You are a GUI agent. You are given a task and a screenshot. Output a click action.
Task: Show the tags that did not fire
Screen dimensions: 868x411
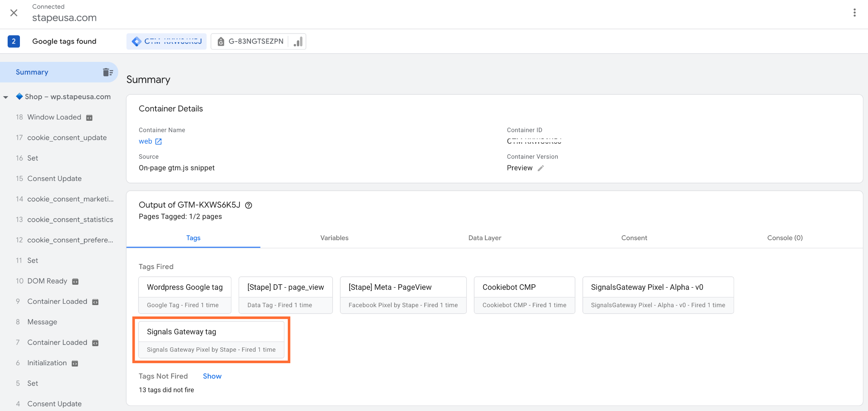click(212, 376)
